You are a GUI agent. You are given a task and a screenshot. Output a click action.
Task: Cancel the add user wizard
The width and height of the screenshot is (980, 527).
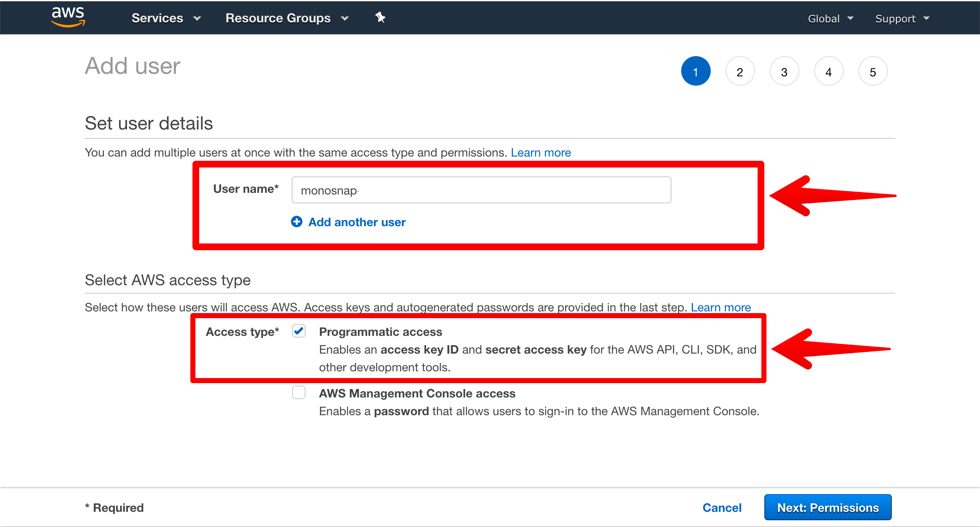click(x=722, y=508)
